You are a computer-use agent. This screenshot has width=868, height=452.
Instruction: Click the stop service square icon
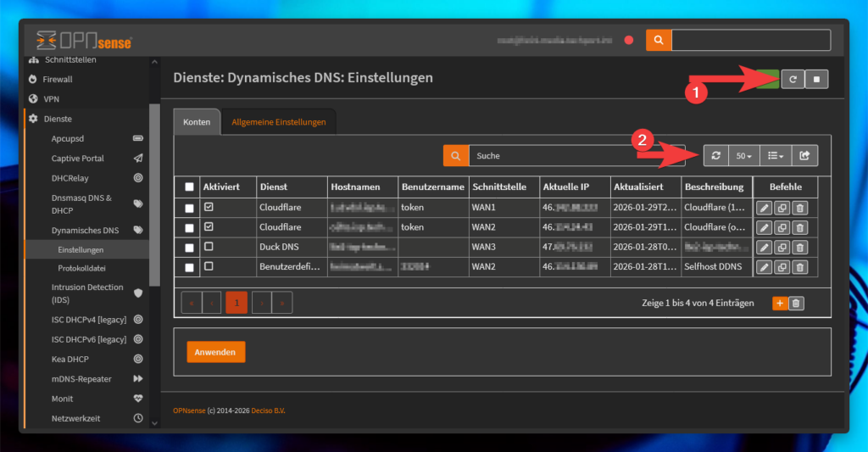pos(816,79)
